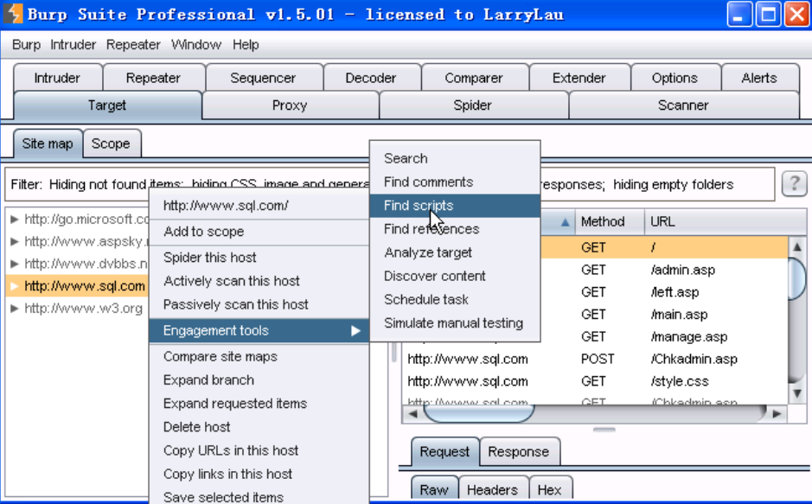The image size is (812, 504).
Task: Choose Copy links in this host
Action: pos(259,474)
